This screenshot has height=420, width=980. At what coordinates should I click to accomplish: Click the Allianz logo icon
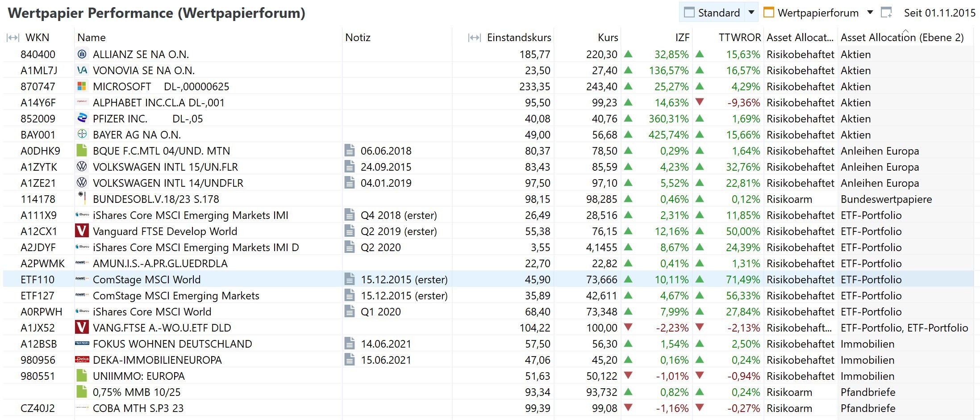pos(82,54)
